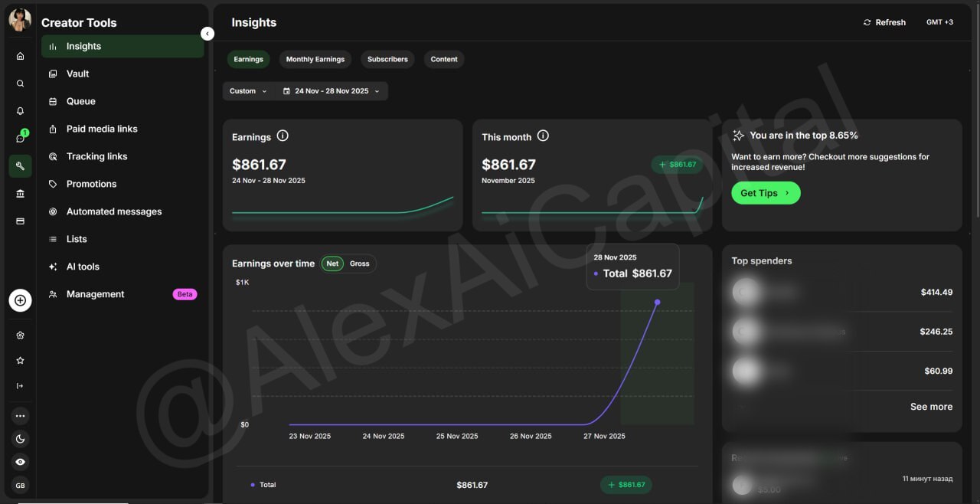Click See more under Top spenders
This screenshot has width=980, height=504.
coord(931,407)
